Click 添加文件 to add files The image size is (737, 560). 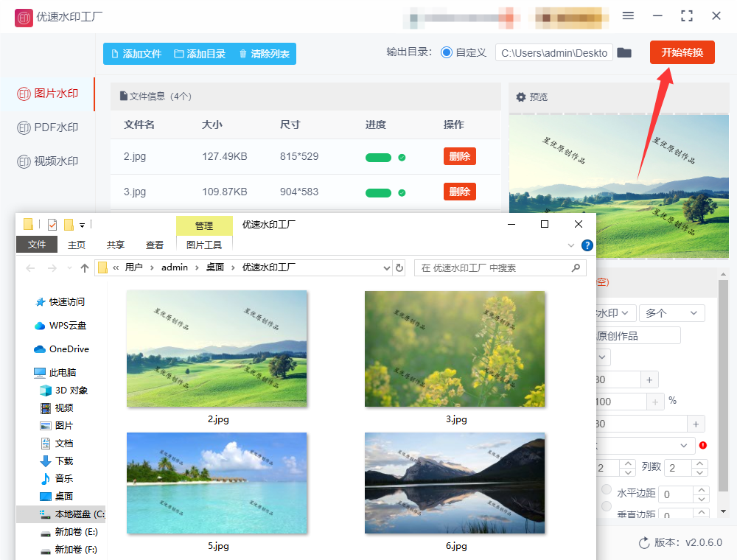pyautogui.click(x=136, y=54)
